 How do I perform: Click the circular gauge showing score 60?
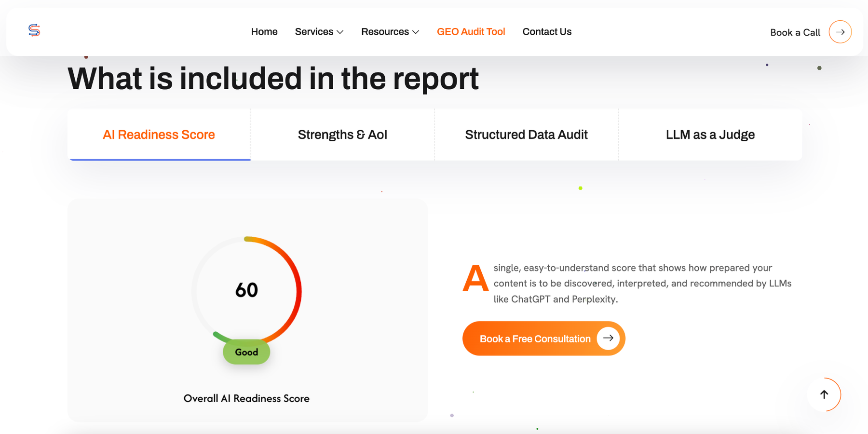point(246,290)
